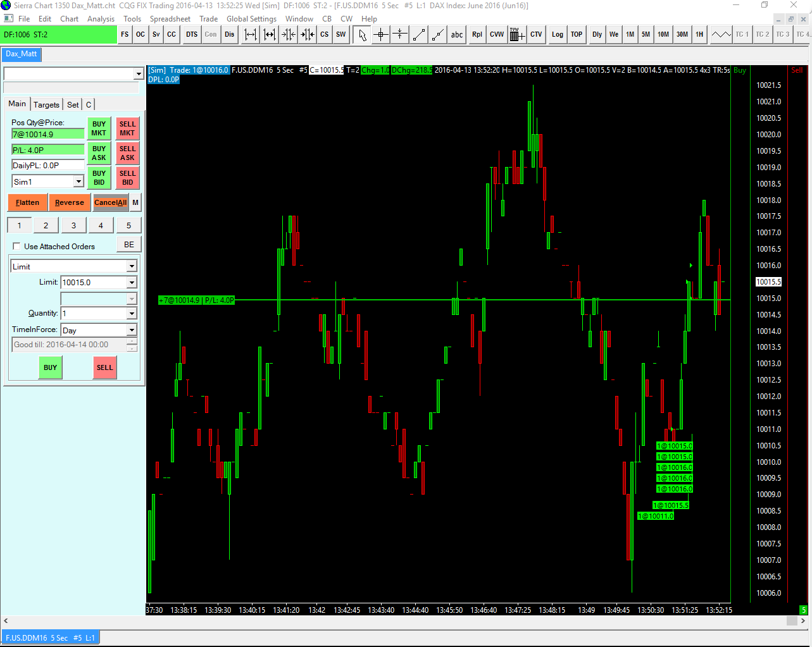Viewport: 812px width, 647px height.
Task: Click the CS toolbar button
Action: click(x=324, y=35)
